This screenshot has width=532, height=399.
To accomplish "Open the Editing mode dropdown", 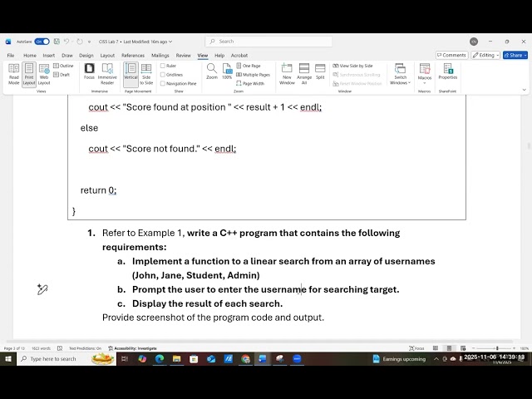I will click(x=485, y=55).
